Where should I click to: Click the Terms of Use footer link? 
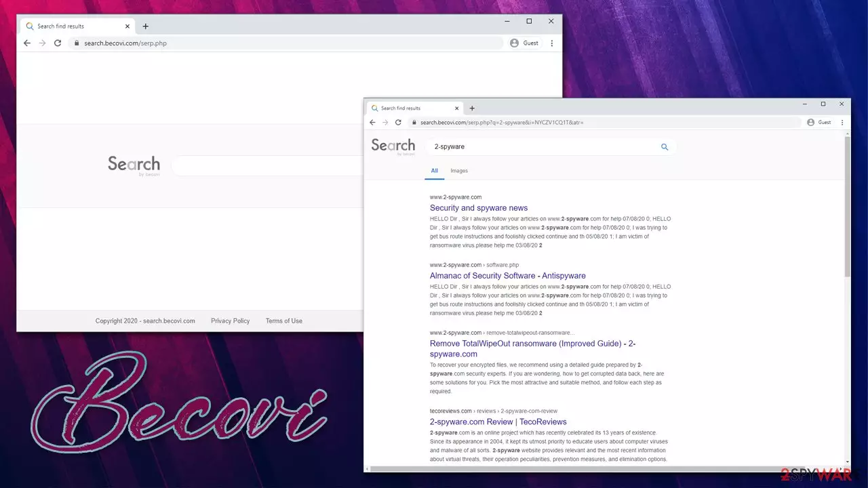tap(284, 321)
